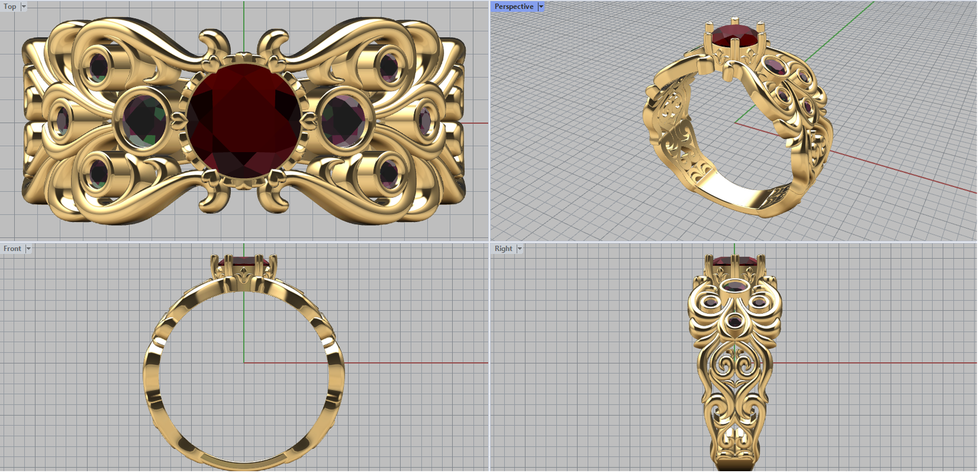This screenshot has height=473, width=980.
Task: Click the Right viewport title label
Action: pos(503,248)
